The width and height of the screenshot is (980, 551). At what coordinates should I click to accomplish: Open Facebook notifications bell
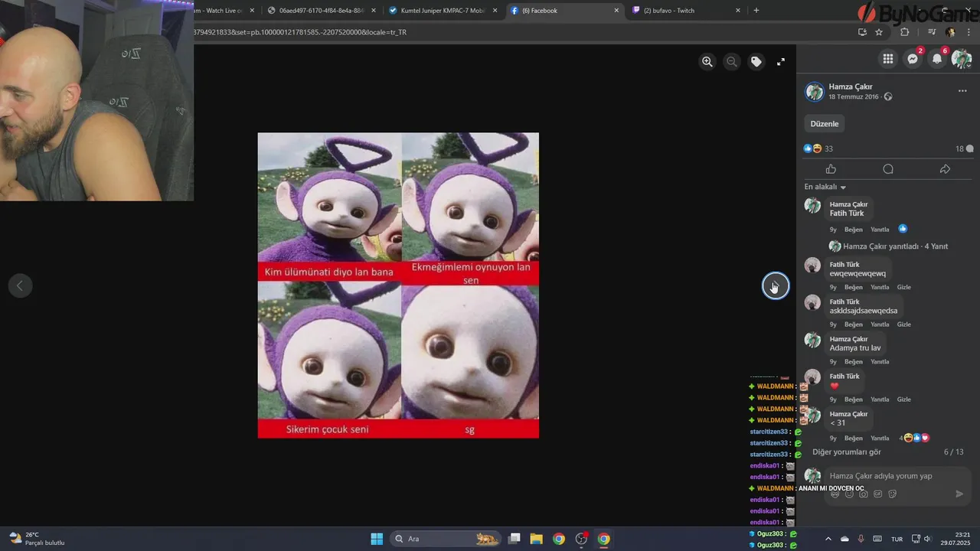(x=937, y=59)
